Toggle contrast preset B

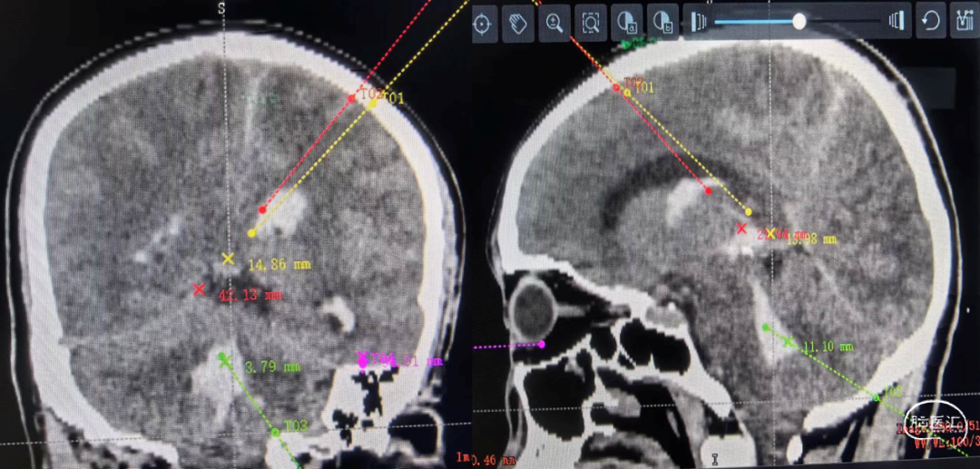coord(664,23)
